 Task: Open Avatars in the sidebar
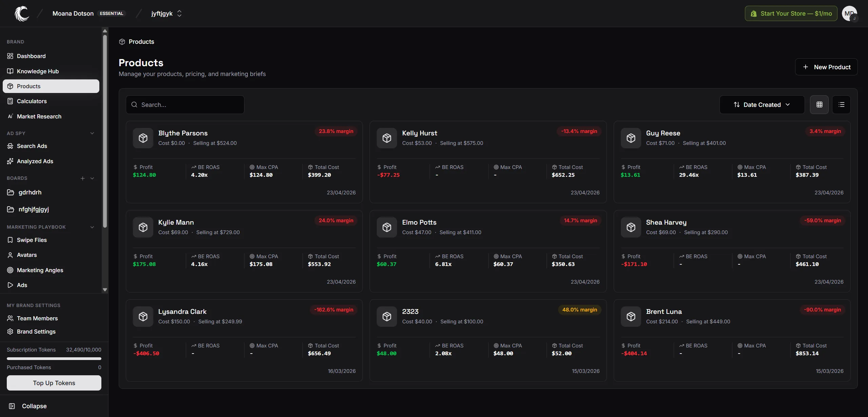(x=51, y=255)
